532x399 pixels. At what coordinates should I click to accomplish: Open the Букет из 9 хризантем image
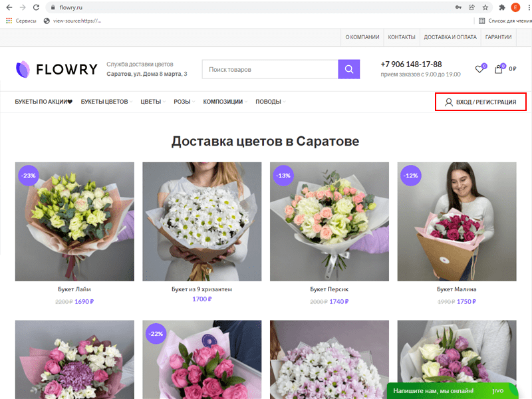coord(202,221)
